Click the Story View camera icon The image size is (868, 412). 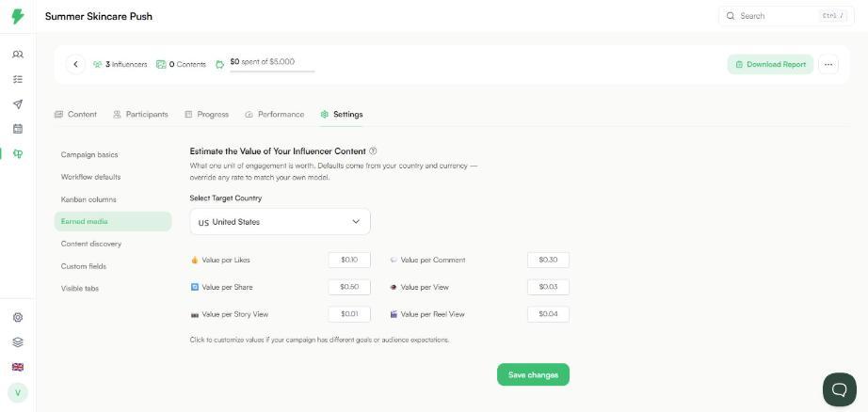[194, 315]
